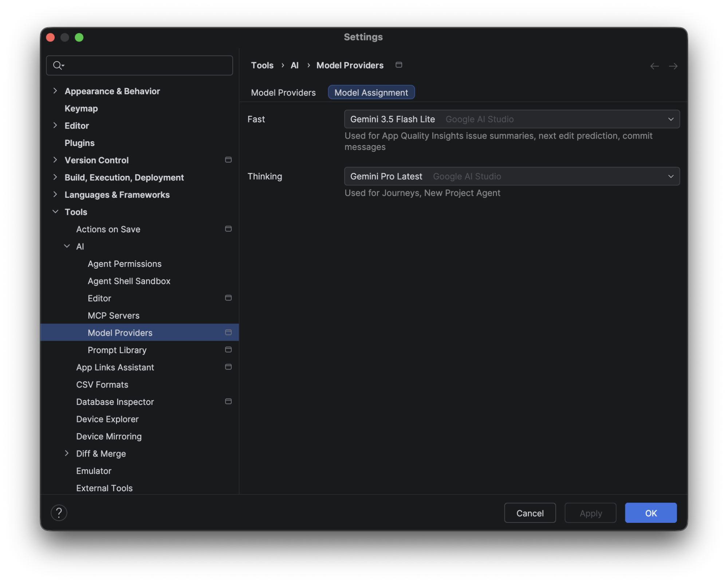Click the Model Providers breadcrumb label
This screenshot has height=584, width=728.
(x=350, y=65)
